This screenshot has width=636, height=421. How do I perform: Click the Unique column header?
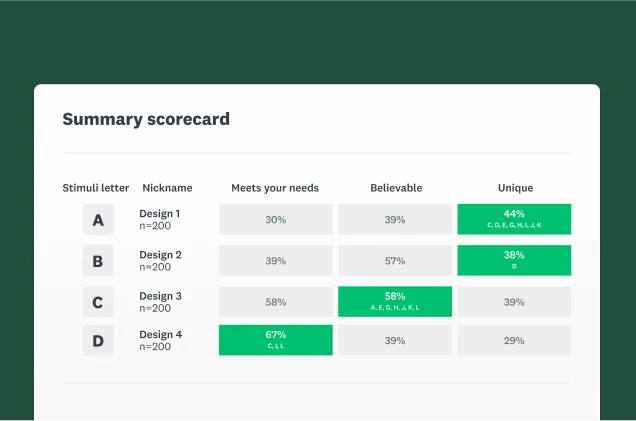click(x=516, y=188)
